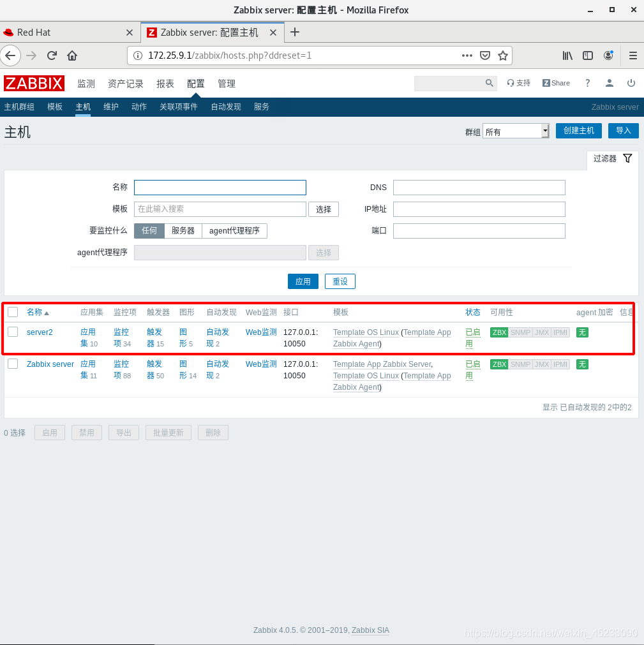Click 选择 button beside template field
This screenshot has height=645, width=644.
click(324, 209)
